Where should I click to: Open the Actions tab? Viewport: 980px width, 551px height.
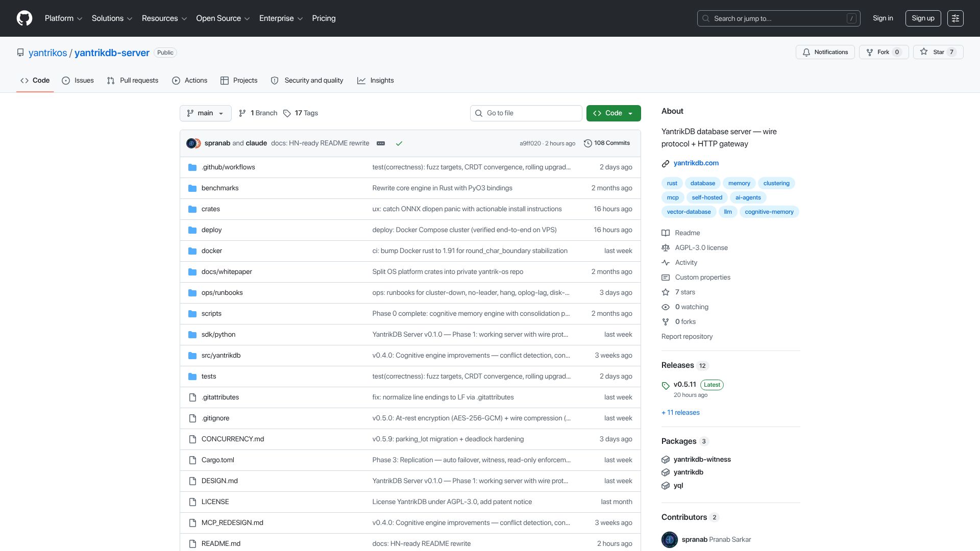190,81
